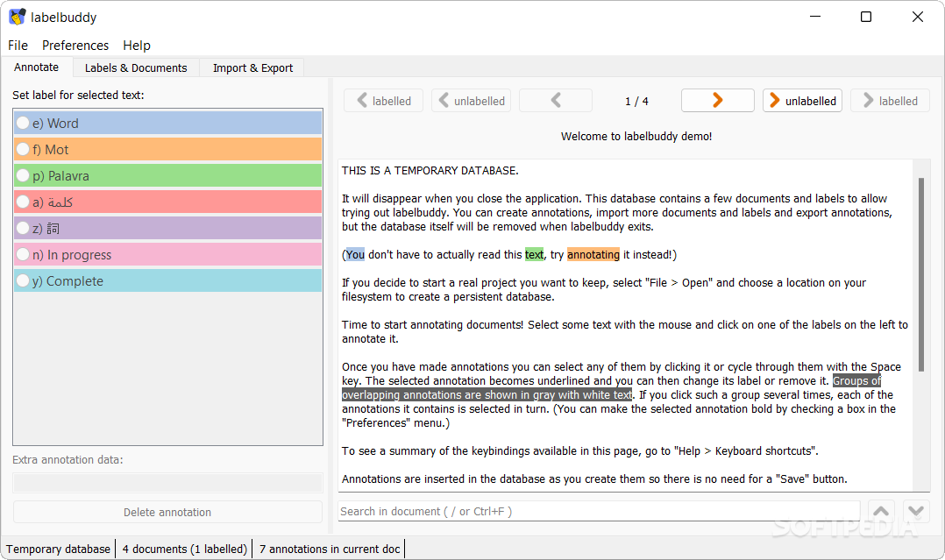This screenshot has width=945, height=560.
Task: Click 'THIS IS A TEMPORARY DATABASE.' line
Action: pos(430,171)
